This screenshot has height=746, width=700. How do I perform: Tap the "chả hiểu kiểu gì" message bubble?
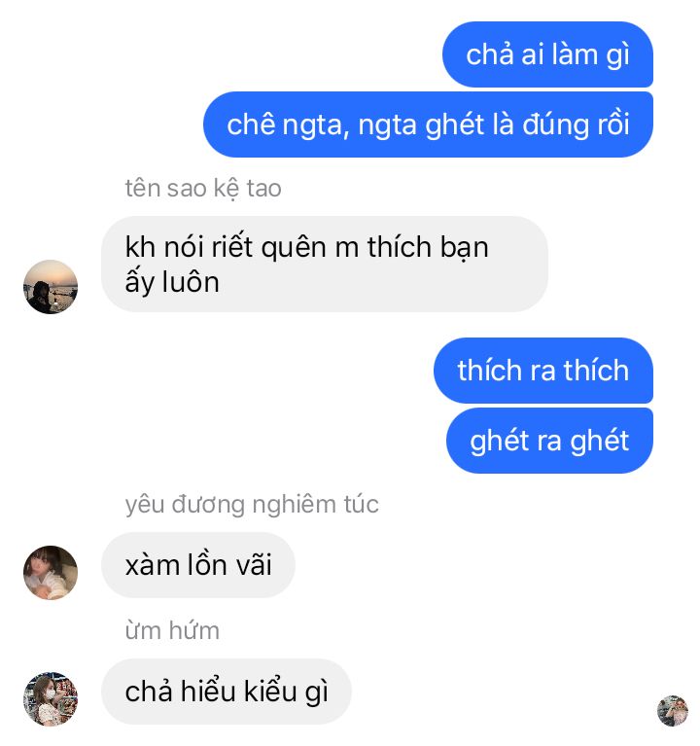point(227,692)
